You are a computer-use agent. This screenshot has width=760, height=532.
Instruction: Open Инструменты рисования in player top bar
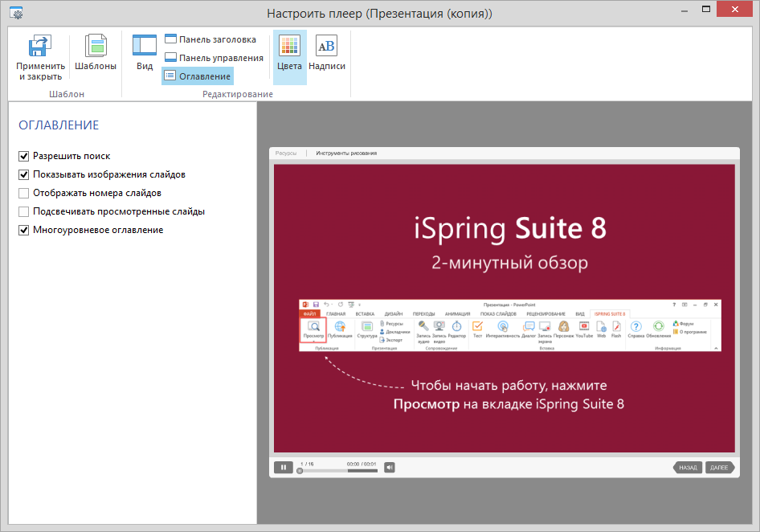pos(346,153)
